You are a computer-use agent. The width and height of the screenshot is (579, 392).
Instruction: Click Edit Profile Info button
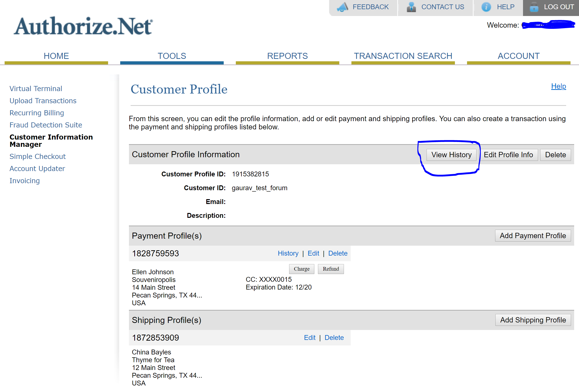[x=508, y=155]
